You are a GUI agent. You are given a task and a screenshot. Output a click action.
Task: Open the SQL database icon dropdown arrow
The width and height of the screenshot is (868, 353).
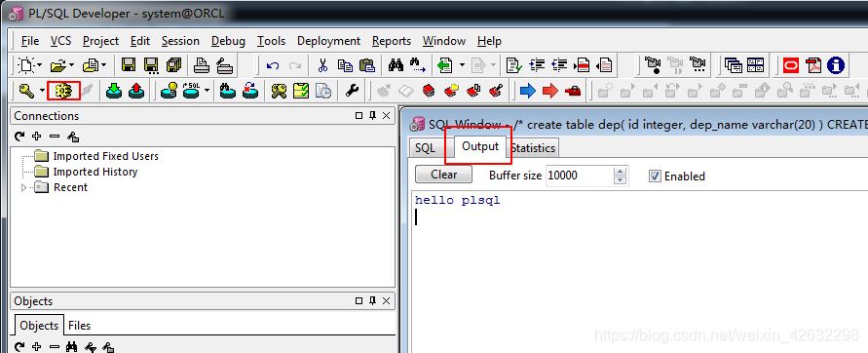point(208,91)
